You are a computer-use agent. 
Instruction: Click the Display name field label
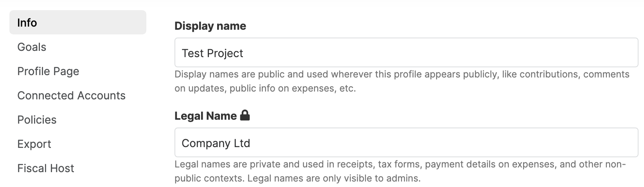[x=210, y=26]
